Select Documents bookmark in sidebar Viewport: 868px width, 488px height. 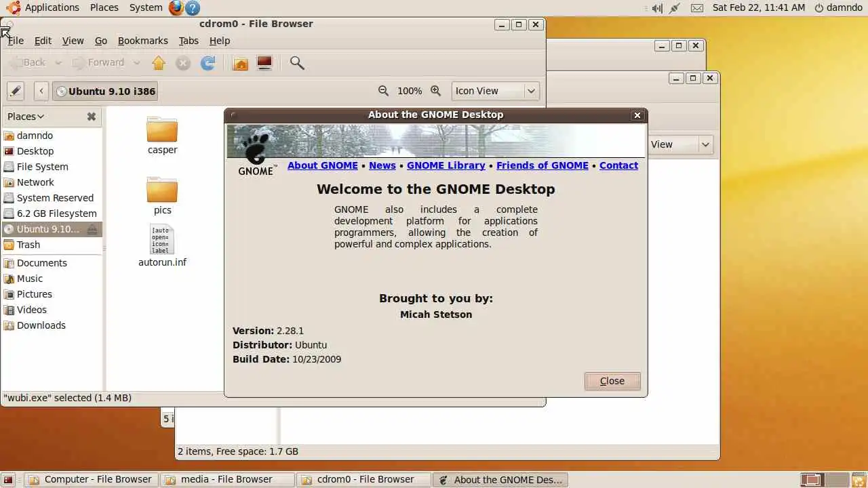tap(52, 263)
